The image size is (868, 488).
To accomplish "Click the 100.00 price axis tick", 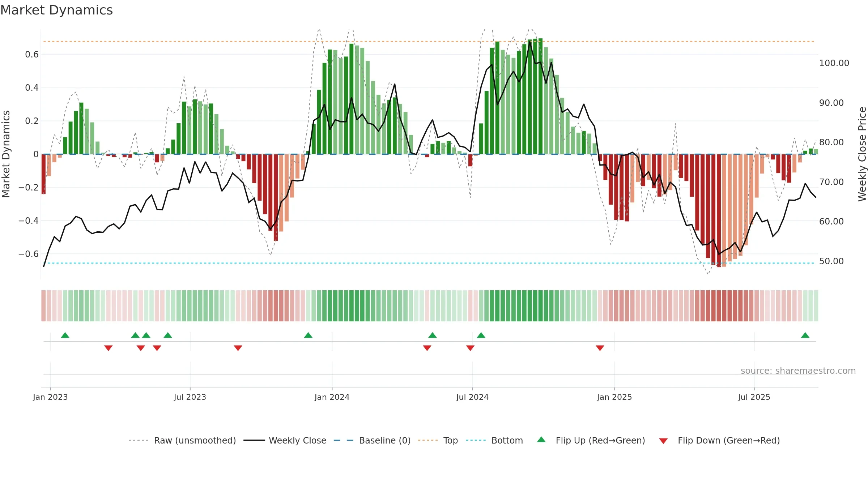I will pyautogui.click(x=834, y=63).
